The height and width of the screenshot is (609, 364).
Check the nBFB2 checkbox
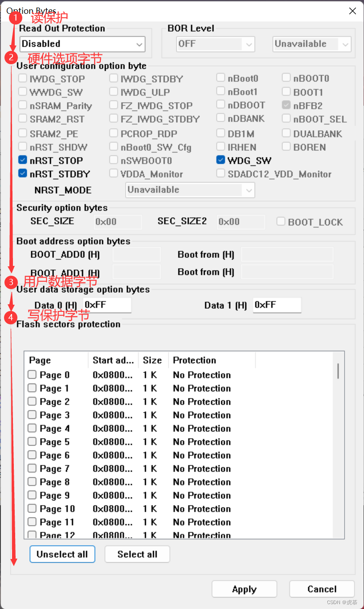point(286,105)
